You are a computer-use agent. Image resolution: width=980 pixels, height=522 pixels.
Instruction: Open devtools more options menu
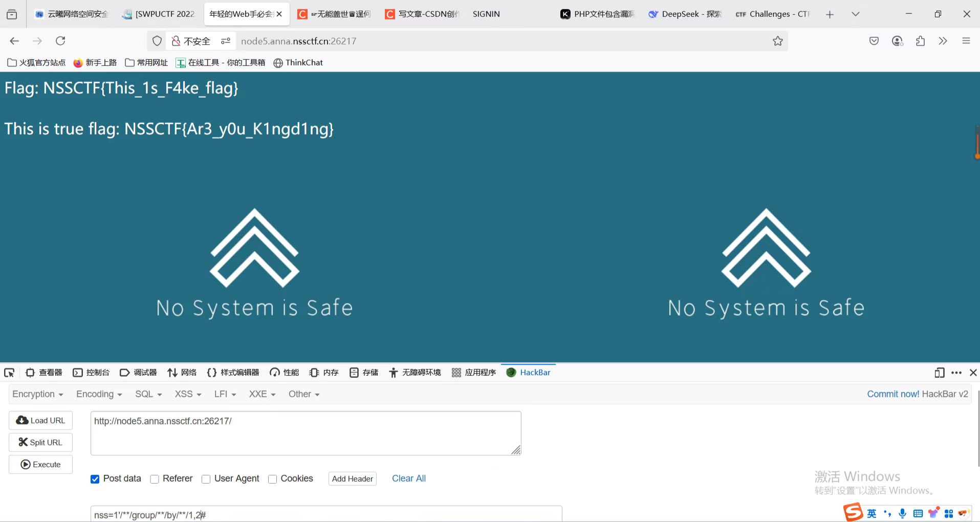[x=956, y=373]
